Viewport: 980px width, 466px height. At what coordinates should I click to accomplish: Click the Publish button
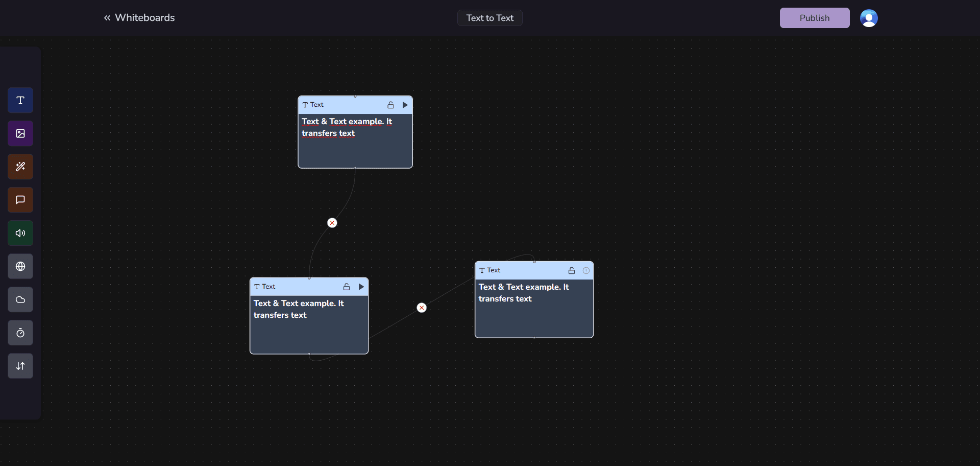pyautogui.click(x=814, y=18)
